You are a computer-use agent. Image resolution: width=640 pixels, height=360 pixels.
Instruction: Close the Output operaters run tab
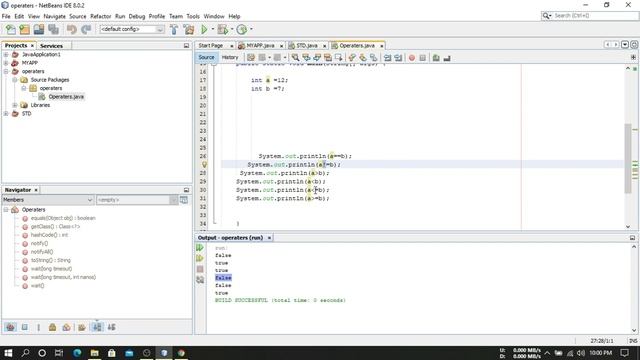coord(269,238)
